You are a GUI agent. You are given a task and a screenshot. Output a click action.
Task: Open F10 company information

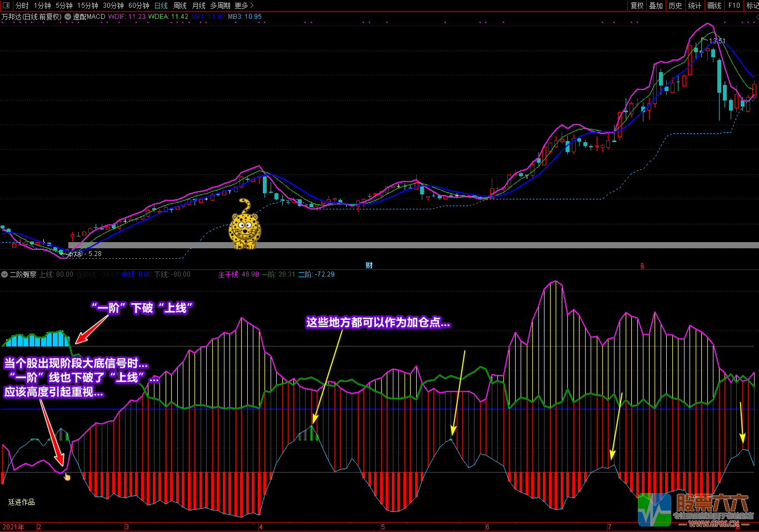click(x=734, y=6)
